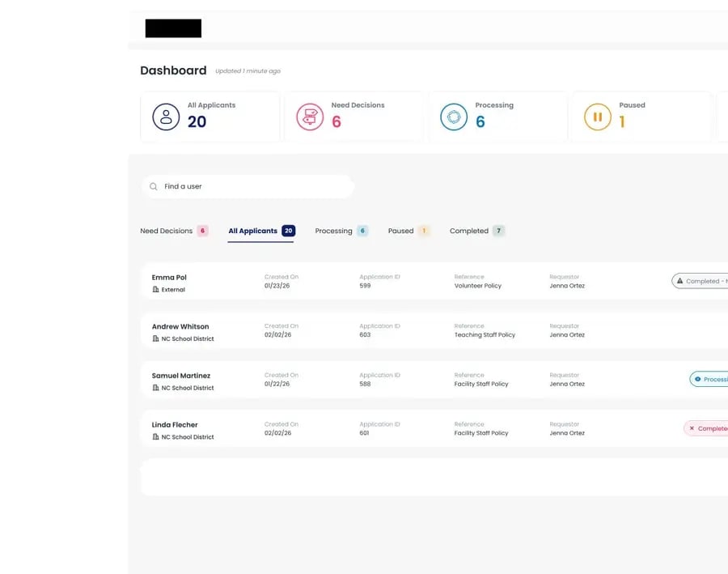Open applicant Samuel Martinez

[181, 376]
